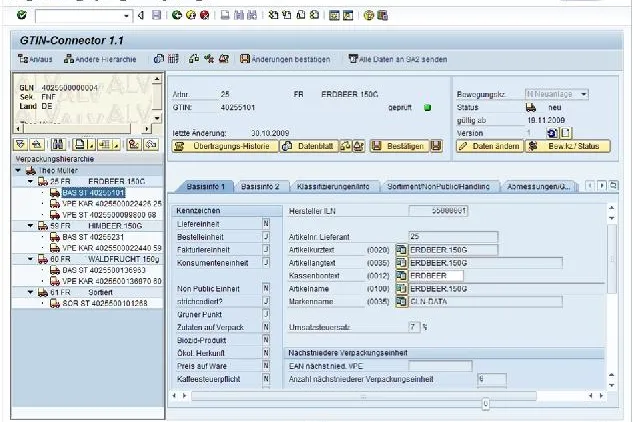Click the Print icon in top toolbar

pyautogui.click(x=225, y=15)
